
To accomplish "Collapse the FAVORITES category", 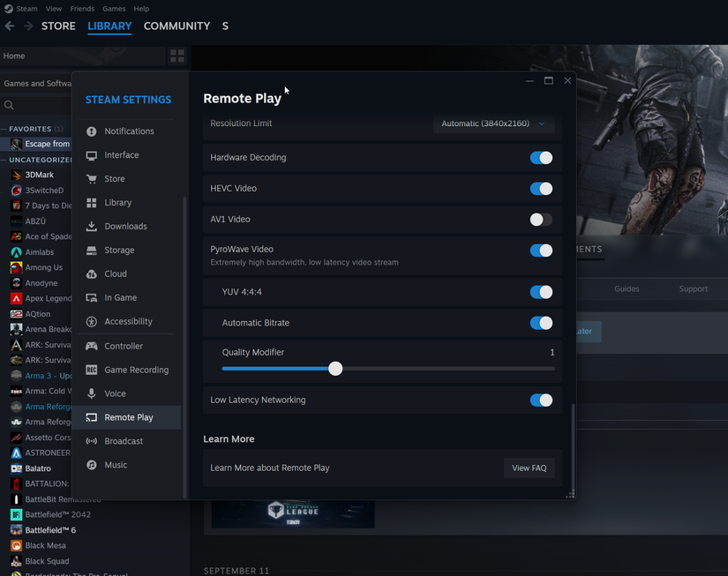I will point(4,129).
